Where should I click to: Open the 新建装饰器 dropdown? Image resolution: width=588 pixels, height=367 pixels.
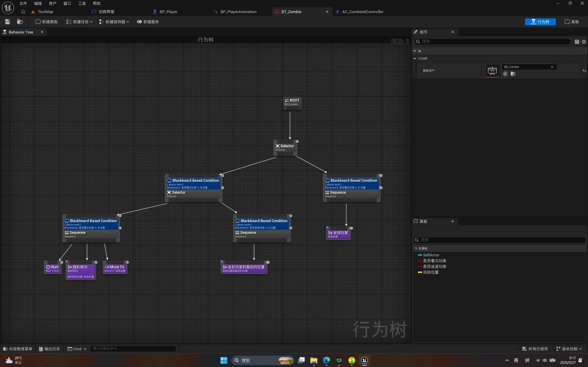click(114, 22)
